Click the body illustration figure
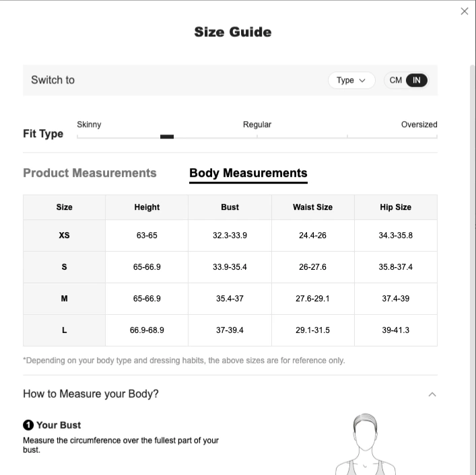 click(x=365, y=444)
